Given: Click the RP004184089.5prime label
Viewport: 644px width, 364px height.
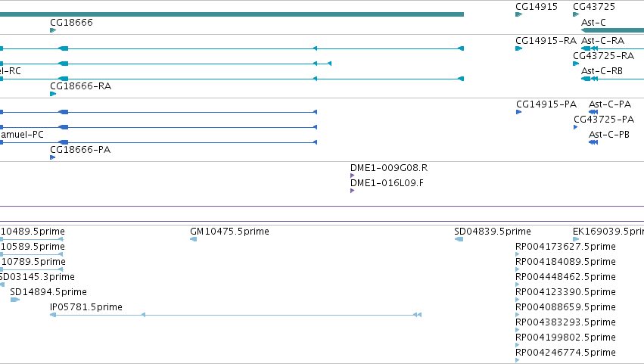Looking at the screenshot, I should [x=565, y=262].
